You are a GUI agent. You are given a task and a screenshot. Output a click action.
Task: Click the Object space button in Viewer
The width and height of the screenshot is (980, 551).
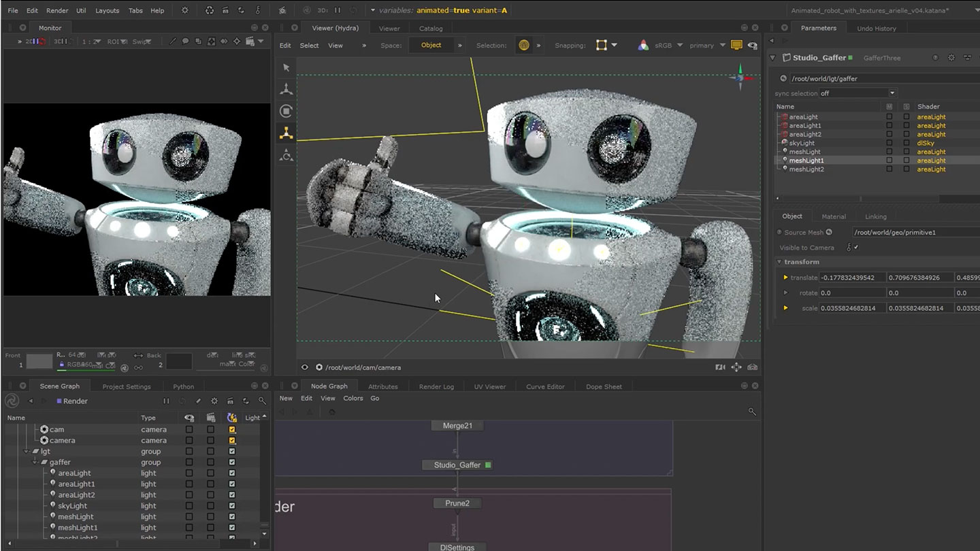click(x=431, y=46)
